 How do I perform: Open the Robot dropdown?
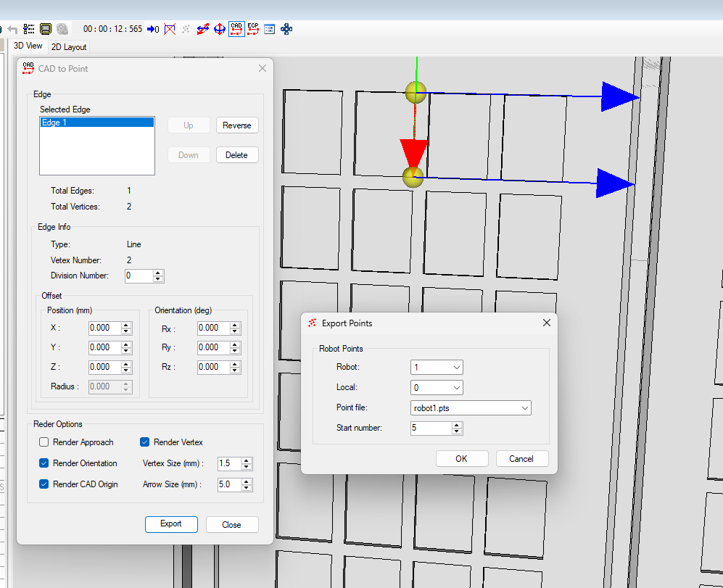click(x=437, y=368)
